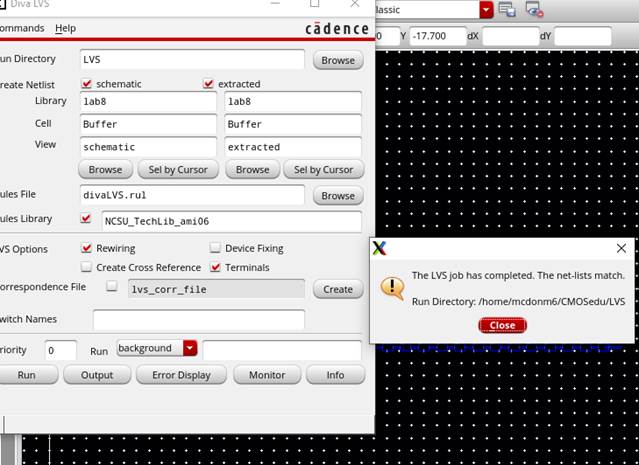
Task: Click the lvs_corr_file field
Action: tap(216, 289)
